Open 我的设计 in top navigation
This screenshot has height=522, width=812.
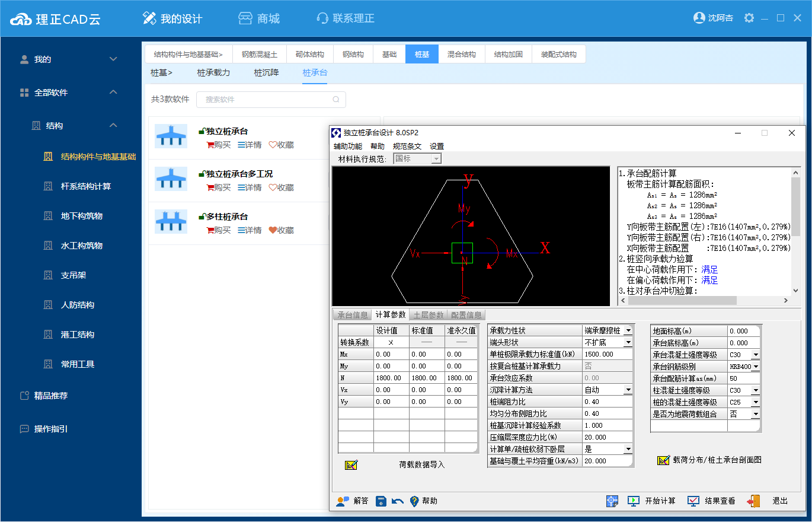pos(173,18)
